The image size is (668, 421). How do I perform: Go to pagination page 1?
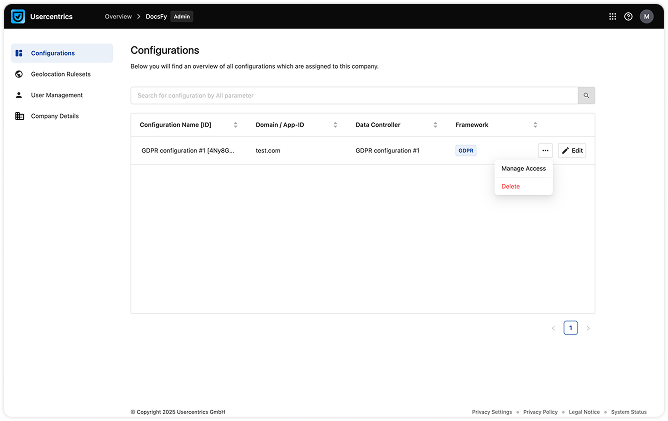pyautogui.click(x=570, y=327)
